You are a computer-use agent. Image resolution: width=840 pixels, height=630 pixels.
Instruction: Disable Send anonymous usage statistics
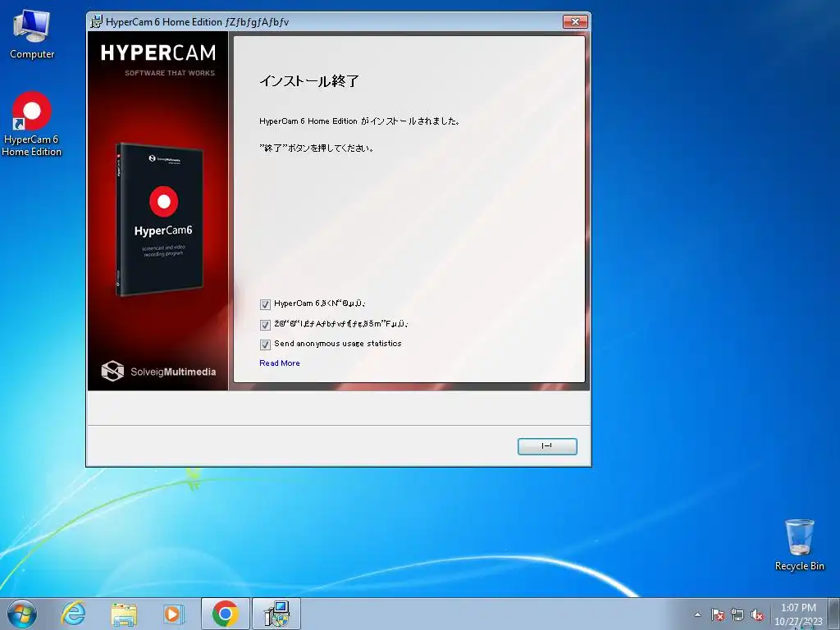pos(265,345)
